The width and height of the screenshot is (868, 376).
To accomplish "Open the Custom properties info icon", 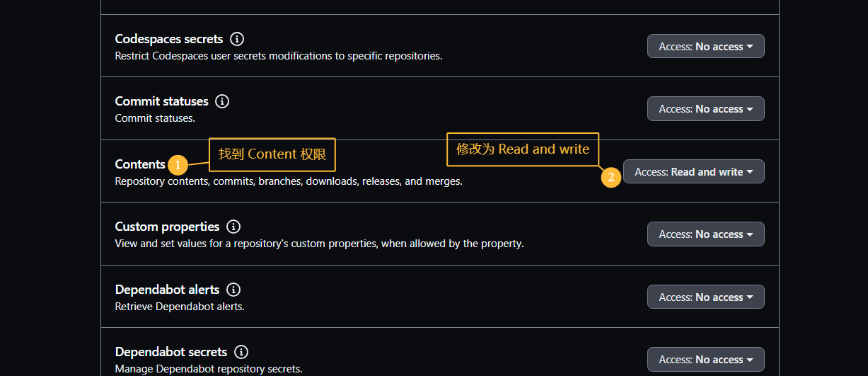I will coord(233,227).
